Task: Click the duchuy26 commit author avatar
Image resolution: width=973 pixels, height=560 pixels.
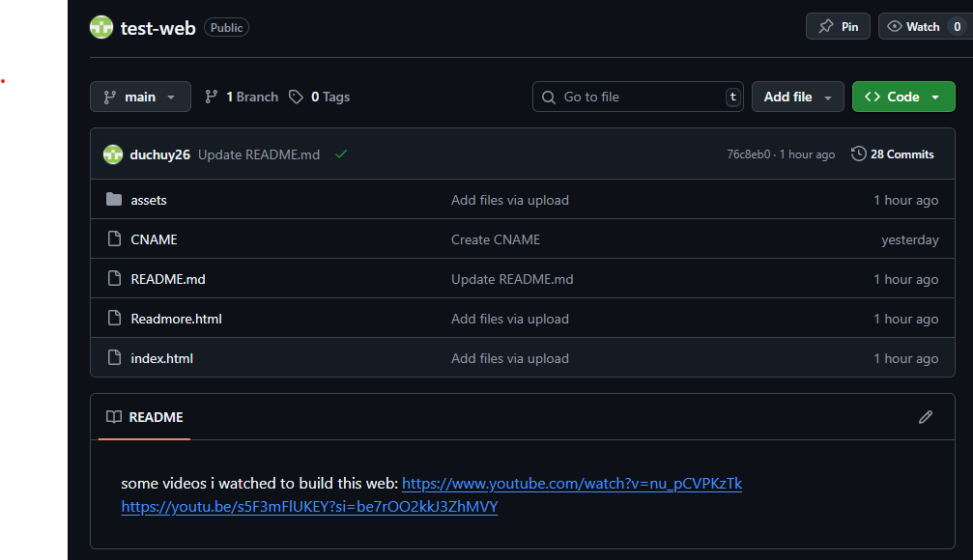Action: [113, 154]
